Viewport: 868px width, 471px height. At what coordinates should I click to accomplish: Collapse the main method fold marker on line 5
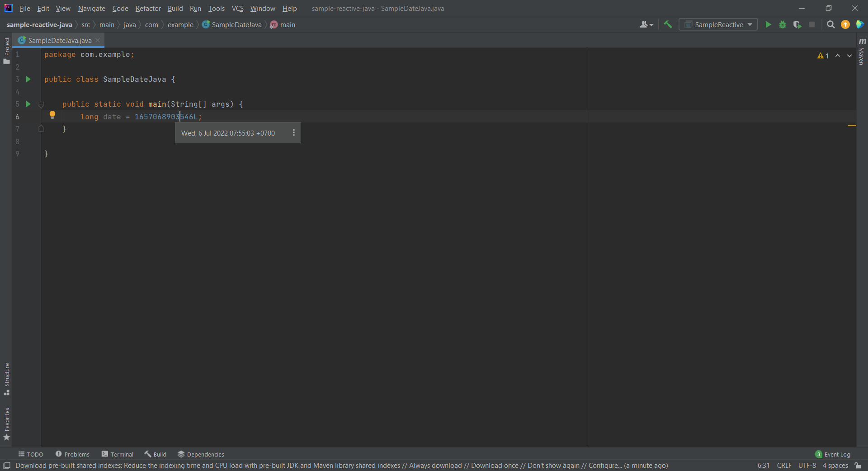(x=41, y=104)
